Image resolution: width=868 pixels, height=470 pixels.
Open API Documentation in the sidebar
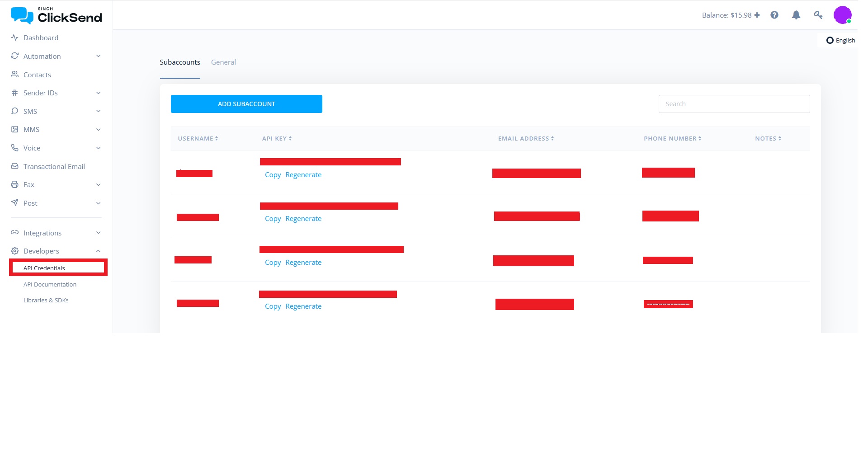click(50, 284)
